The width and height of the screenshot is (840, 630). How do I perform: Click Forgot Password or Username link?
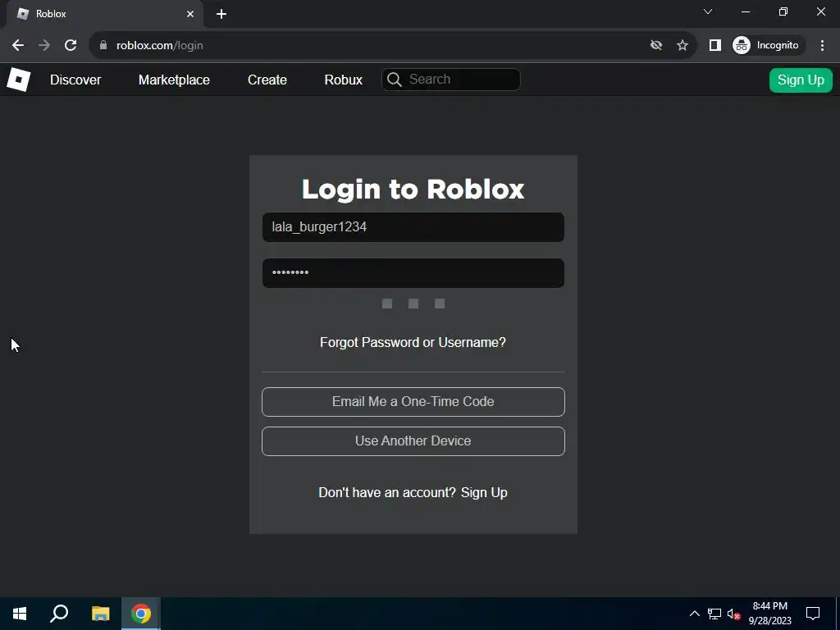pyautogui.click(x=413, y=342)
